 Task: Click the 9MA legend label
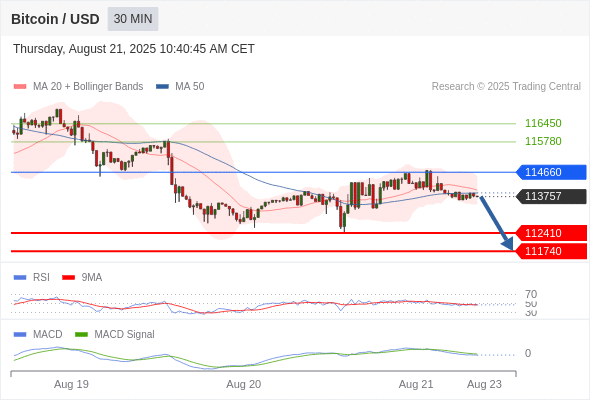coord(92,278)
